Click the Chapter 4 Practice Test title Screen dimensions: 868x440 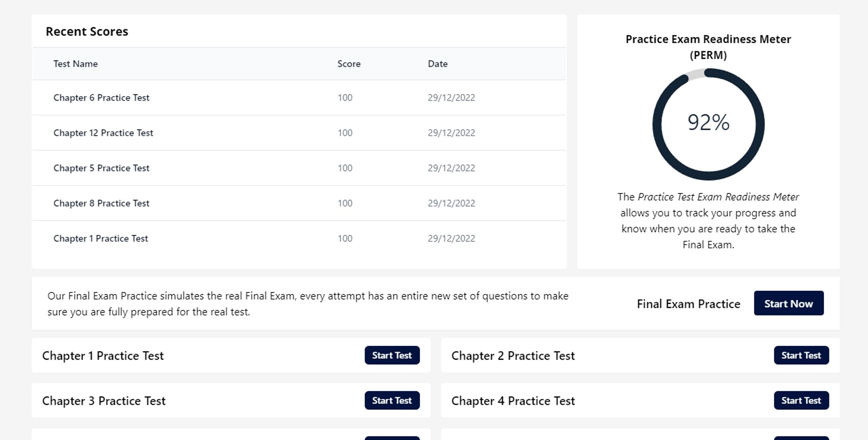[x=513, y=401]
